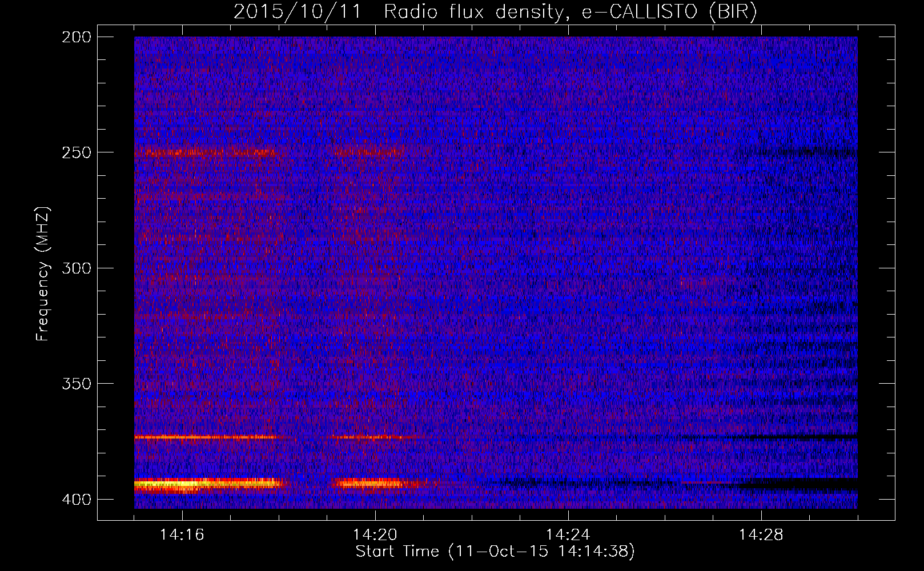The width and height of the screenshot is (924, 571).
Task: Click the '200' frequency tick label
Action: (77, 37)
